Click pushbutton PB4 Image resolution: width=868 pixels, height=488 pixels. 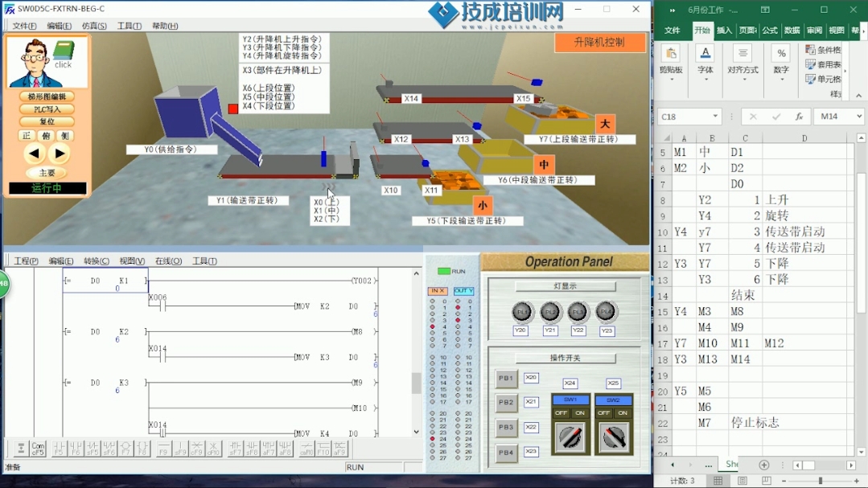[x=506, y=453]
